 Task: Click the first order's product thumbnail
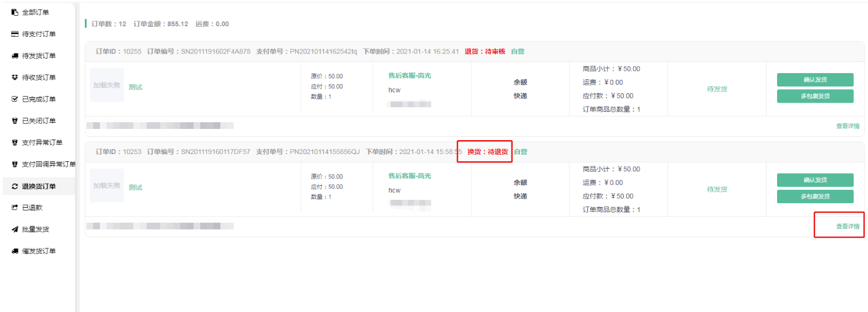click(107, 85)
